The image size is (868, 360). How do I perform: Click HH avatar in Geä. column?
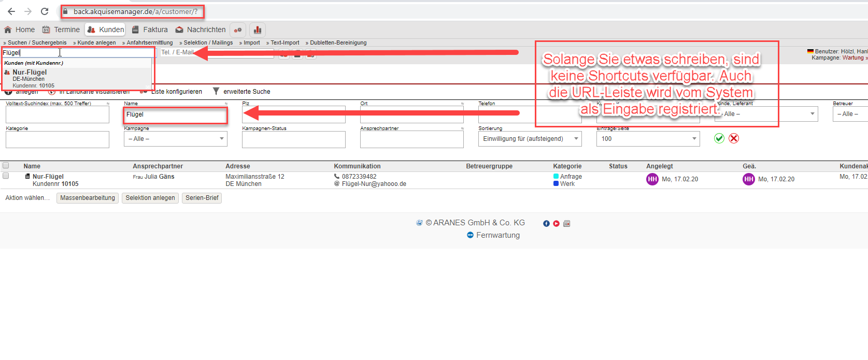point(749,179)
